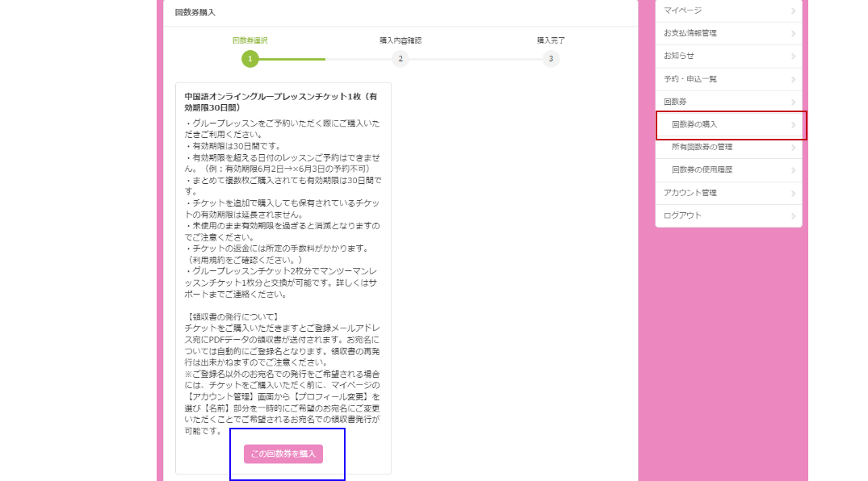
Task: Click ログアウト to sign out
Action: coord(682,215)
